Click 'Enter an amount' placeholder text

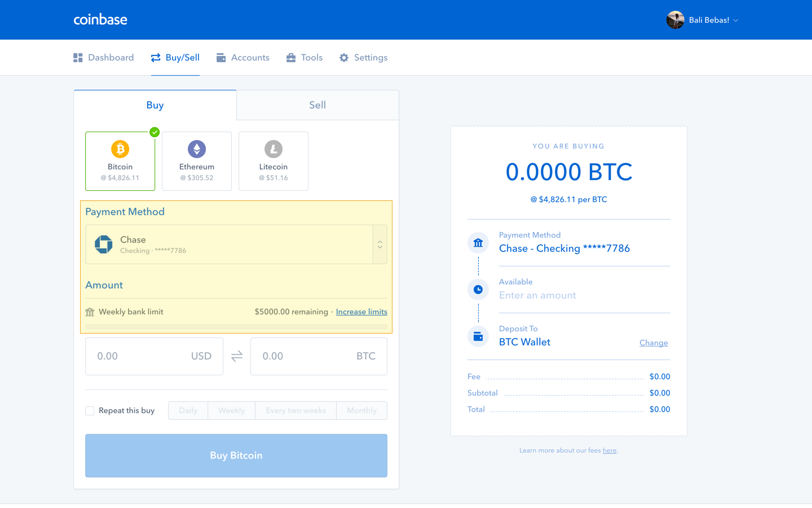pyautogui.click(x=537, y=295)
